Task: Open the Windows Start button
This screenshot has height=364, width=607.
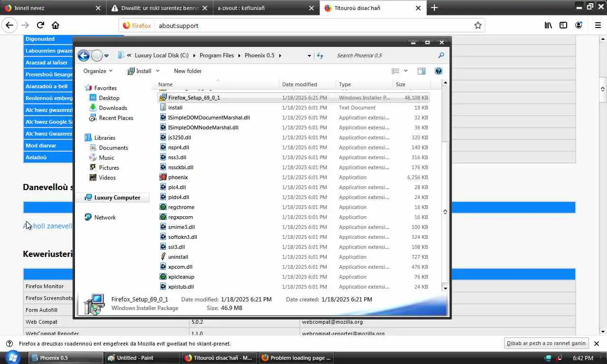Action: click(12, 358)
